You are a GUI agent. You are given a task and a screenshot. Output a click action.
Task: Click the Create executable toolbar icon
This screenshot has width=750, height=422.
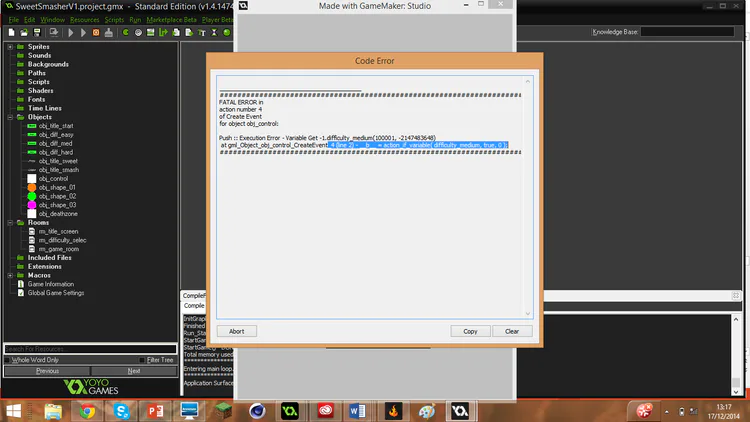tap(54, 33)
